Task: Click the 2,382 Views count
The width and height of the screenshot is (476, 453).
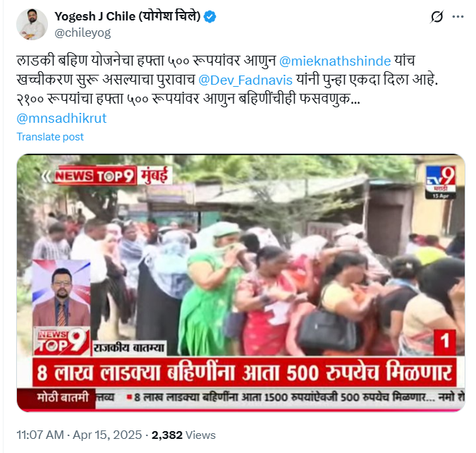Action: point(183,435)
